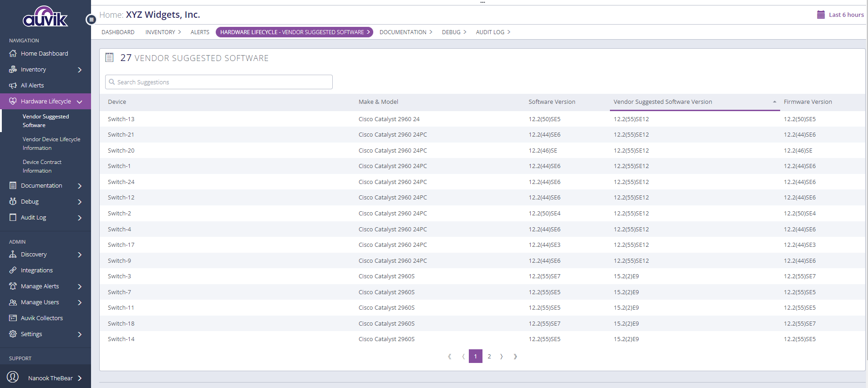Click the Home Dashboard house icon
The height and width of the screenshot is (388, 868).
tap(13, 53)
